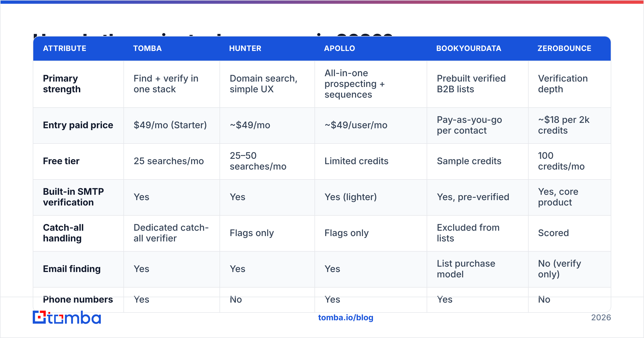Click the 'Entry paid price' row label
Viewport: 644px width, 338px height.
coord(78,125)
